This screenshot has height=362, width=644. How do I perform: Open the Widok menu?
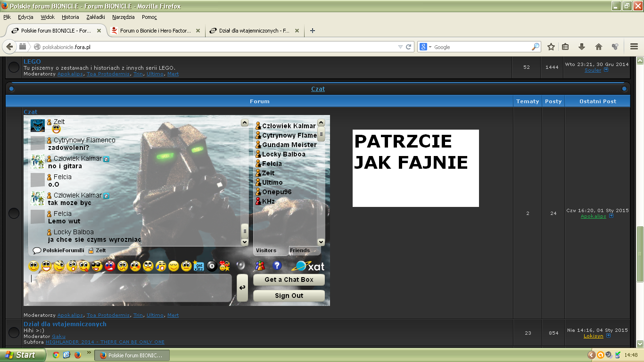(48, 17)
